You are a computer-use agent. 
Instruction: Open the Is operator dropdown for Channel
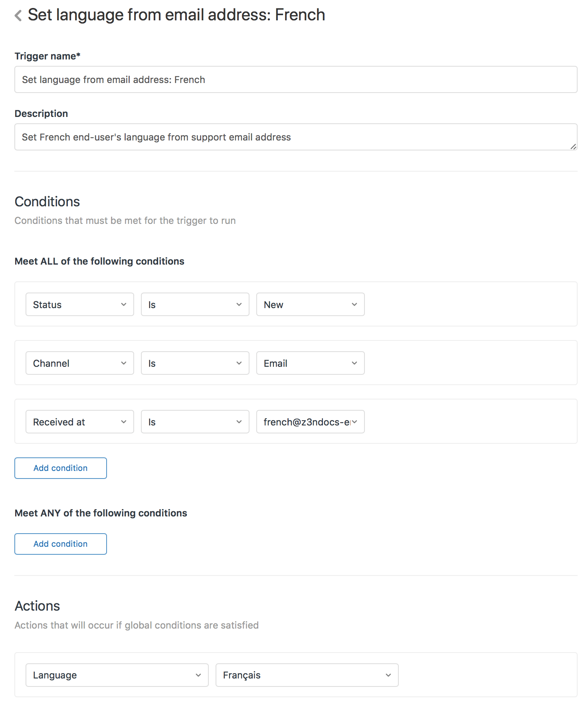point(194,363)
